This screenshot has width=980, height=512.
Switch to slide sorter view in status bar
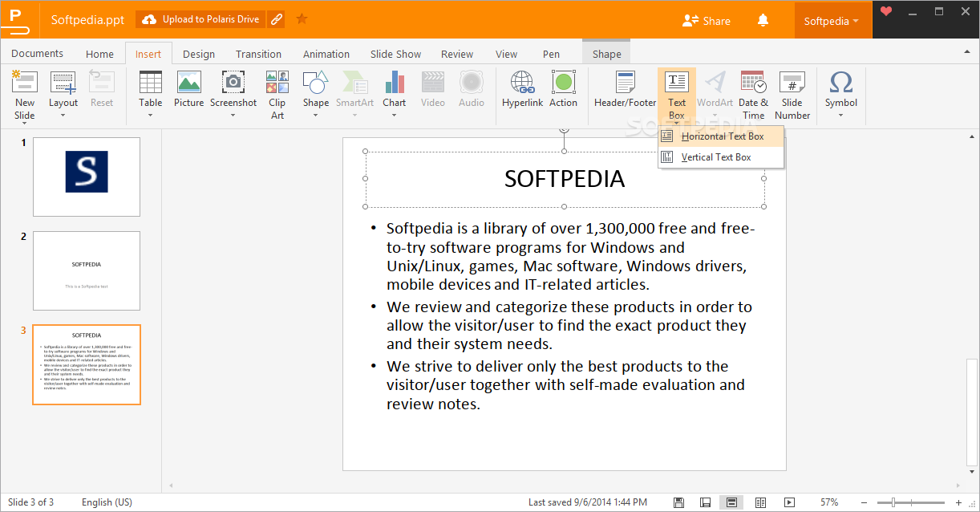[760, 502]
